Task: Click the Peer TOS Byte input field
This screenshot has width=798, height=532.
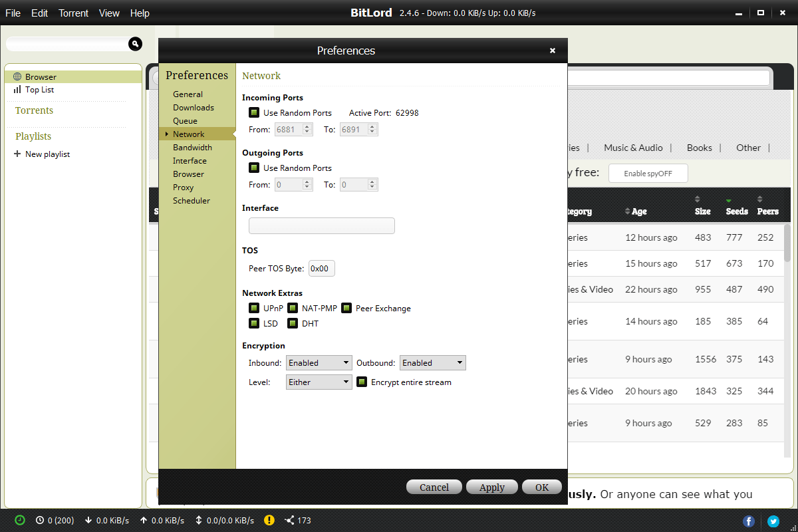Action: pos(322,268)
